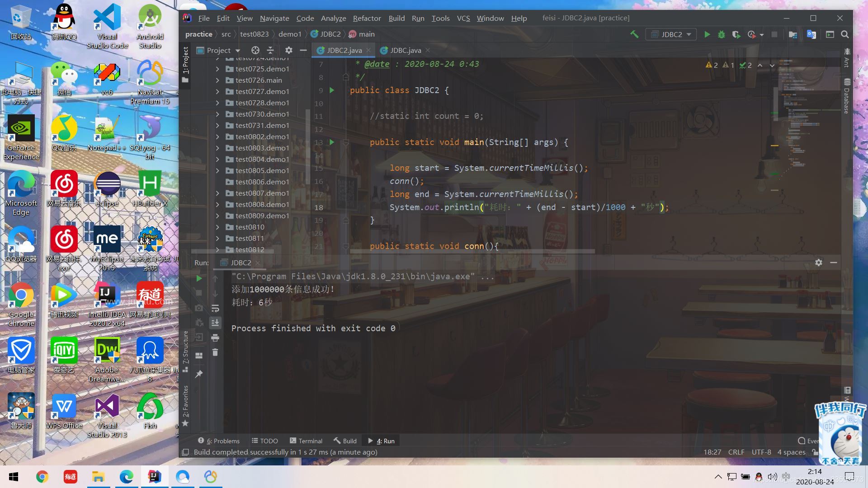This screenshot has height=488, width=868.
Task: Open the 6: Problems tool window
Action: point(219,441)
